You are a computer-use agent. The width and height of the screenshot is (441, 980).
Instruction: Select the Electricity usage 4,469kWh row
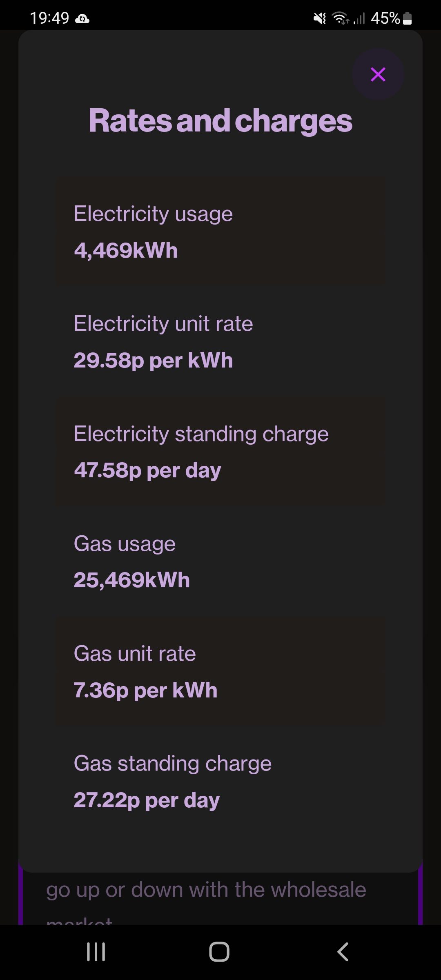coord(220,232)
